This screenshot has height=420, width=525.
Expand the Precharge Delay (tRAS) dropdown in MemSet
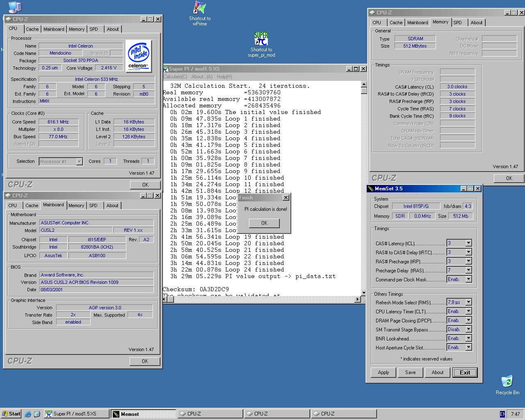[x=468, y=270]
